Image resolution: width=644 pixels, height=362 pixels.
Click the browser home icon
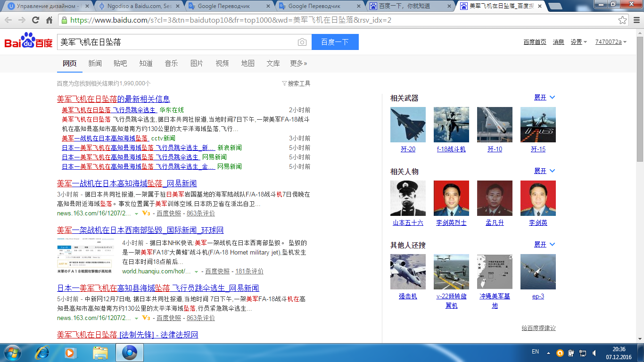pyautogui.click(x=49, y=20)
